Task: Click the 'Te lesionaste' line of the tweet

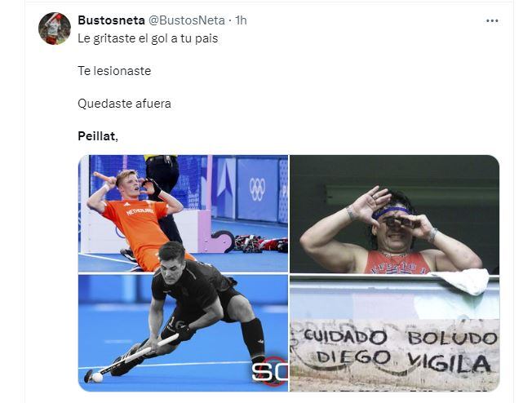Action: [x=114, y=71]
